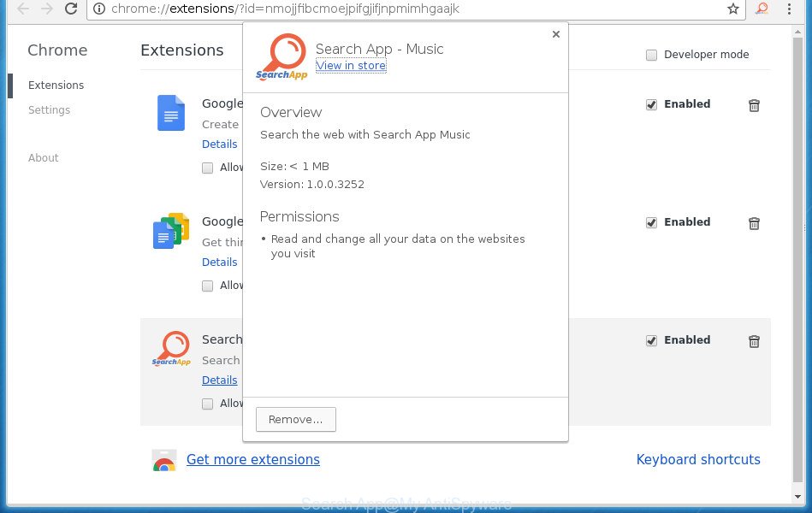Follow the Get more extensions link
The height and width of the screenshot is (513, 812).
pyautogui.click(x=253, y=460)
